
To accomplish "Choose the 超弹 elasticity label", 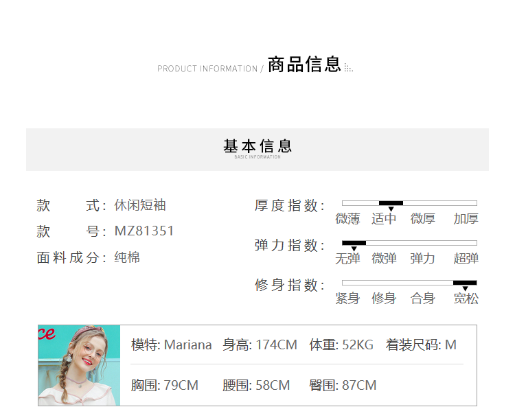I will pyautogui.click(x=466, y=259).
